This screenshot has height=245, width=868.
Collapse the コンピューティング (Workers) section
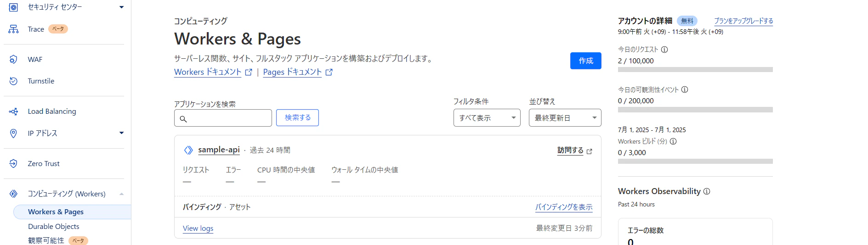click(x=121, y=194)
